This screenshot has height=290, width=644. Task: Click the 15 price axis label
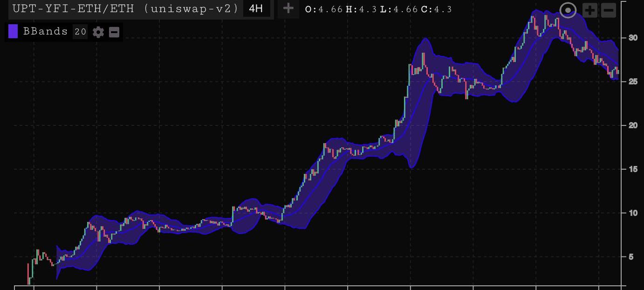click(633, 169)
